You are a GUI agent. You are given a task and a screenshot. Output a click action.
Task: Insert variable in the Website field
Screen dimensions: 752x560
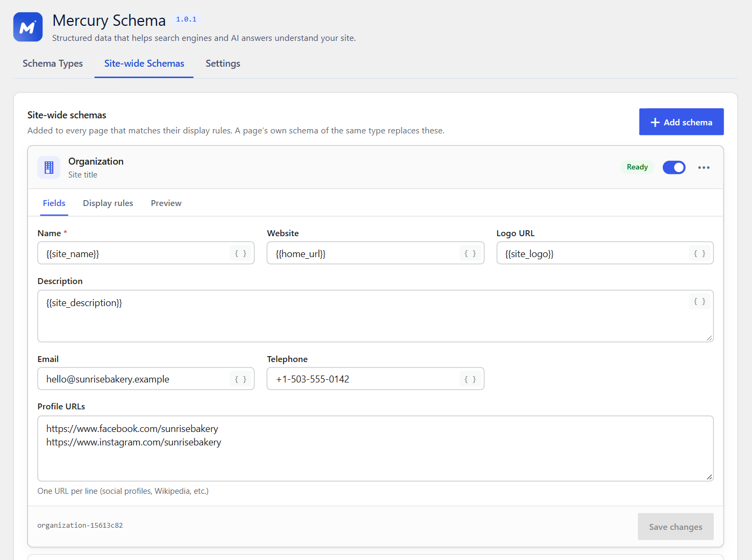tap(470, 253)
